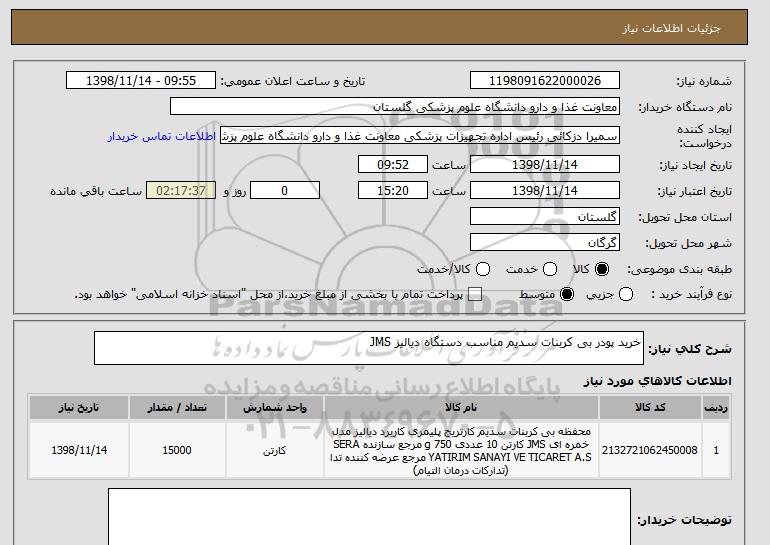Click the تاریخ نیاز column header
The width and height of the screenshot is (770, 545).
[79, 408]
